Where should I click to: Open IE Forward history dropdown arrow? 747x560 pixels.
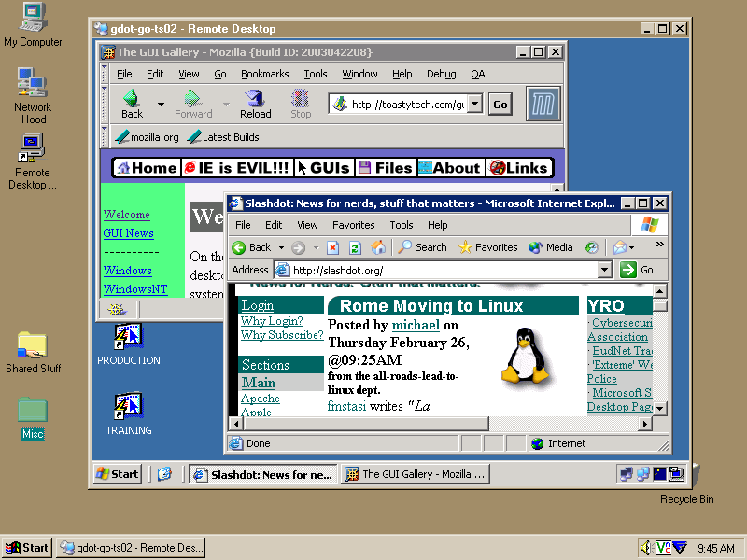316,247
